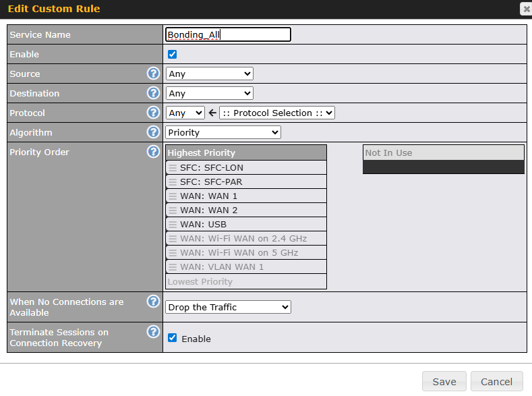Expand the Protocol Selection dropdown
The height and width of the screenshot is (396, 532).
pos(276,113)
